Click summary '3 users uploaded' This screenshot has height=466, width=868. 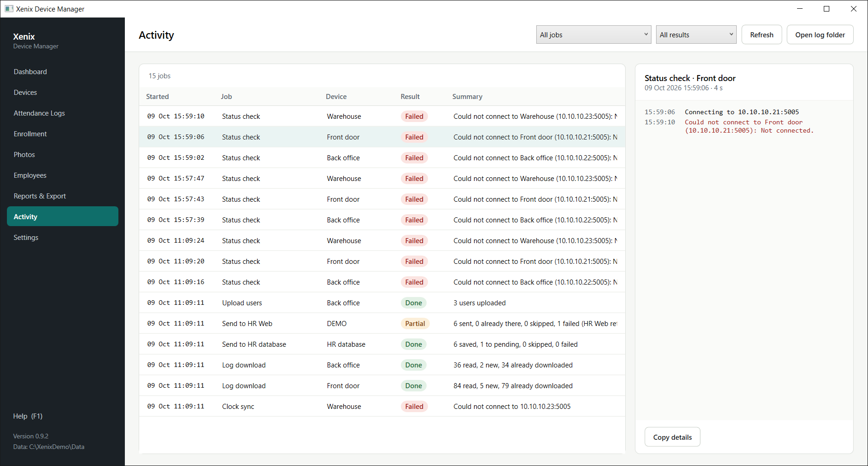coord(480,303)
